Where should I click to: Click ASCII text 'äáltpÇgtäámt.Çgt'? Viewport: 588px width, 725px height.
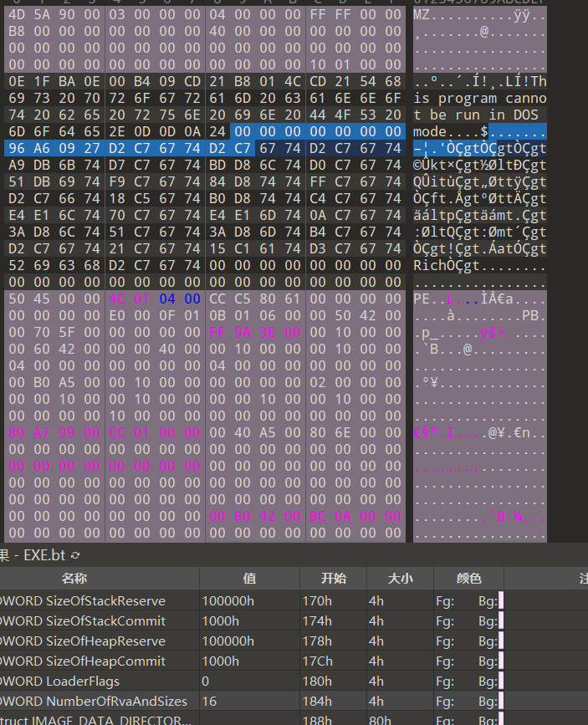tap(480, 215)
